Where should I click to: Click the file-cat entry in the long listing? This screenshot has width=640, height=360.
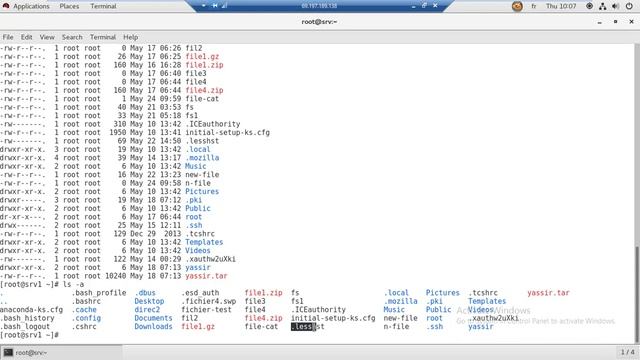[202, 99]
